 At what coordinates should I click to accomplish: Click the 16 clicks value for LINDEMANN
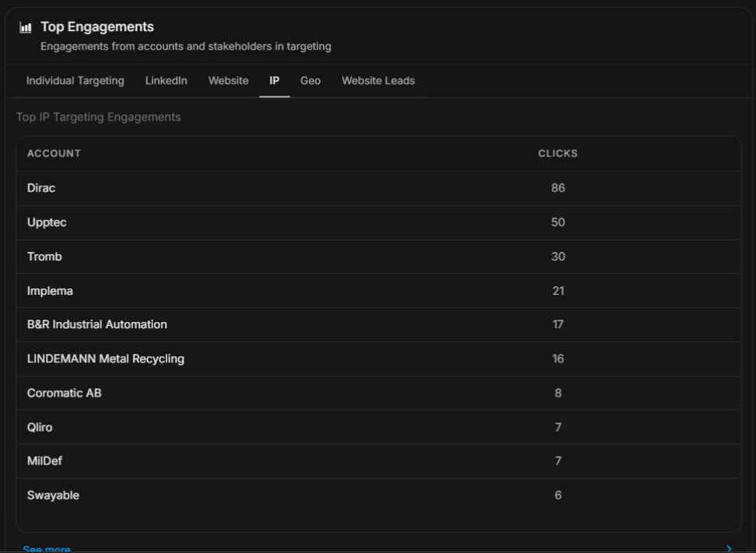558,359
